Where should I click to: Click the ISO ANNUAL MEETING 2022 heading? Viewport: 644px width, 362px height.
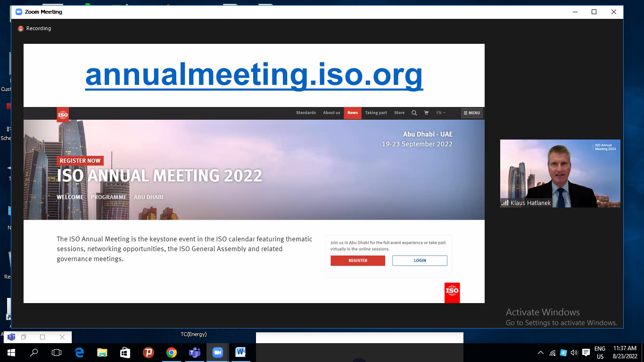tap(159, 176)
